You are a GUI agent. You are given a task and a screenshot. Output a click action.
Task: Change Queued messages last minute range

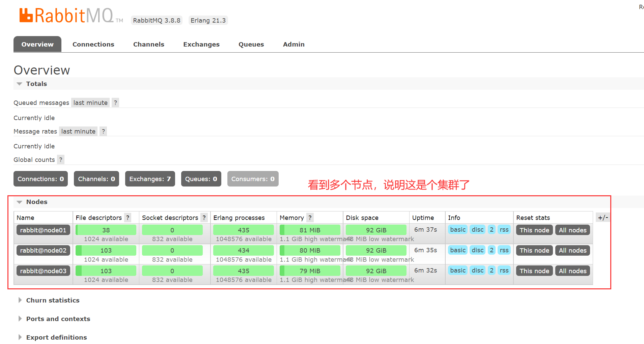tap(90, 103)
